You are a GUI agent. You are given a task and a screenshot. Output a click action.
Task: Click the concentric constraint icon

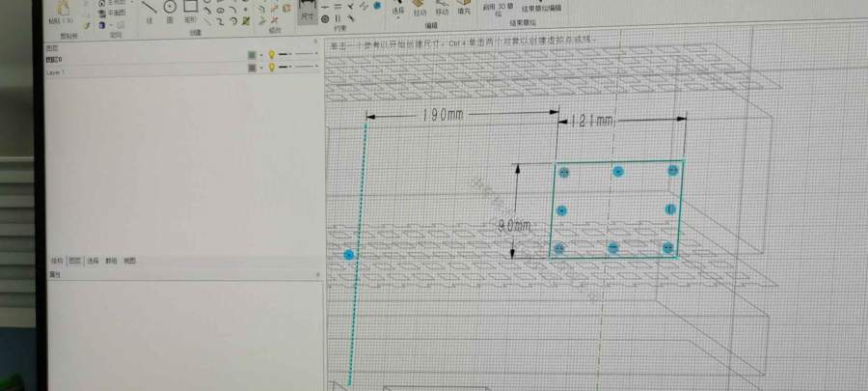324,19
